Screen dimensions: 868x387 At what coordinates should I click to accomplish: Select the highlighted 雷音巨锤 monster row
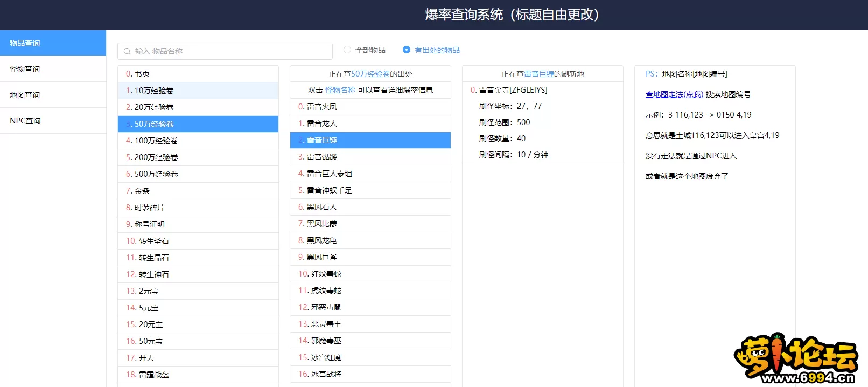[370, 140]
